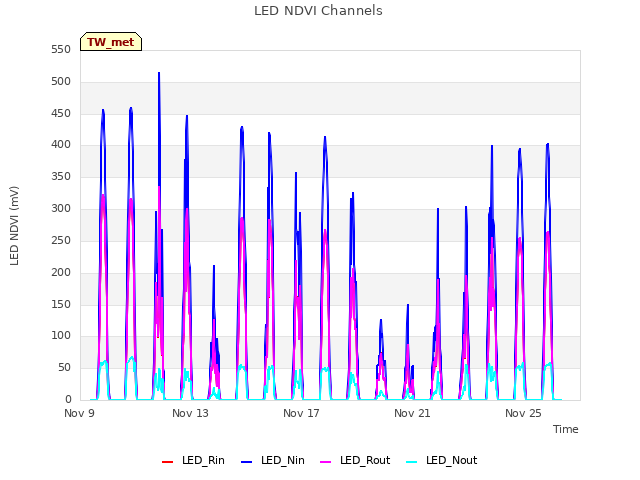The width and height of the screenshot is (640, 480).
Task: Click the magenta LED_Rout legend color marker
Action: (x=326, y=462)
